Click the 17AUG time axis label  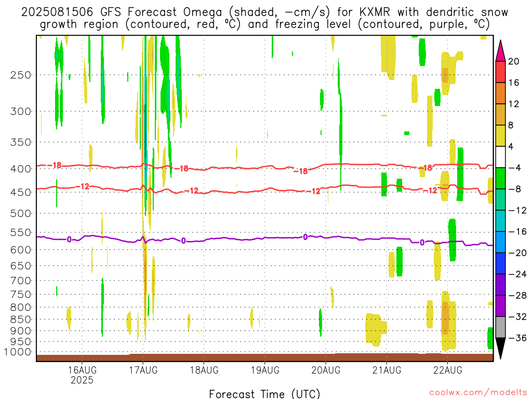coord(143,370)
